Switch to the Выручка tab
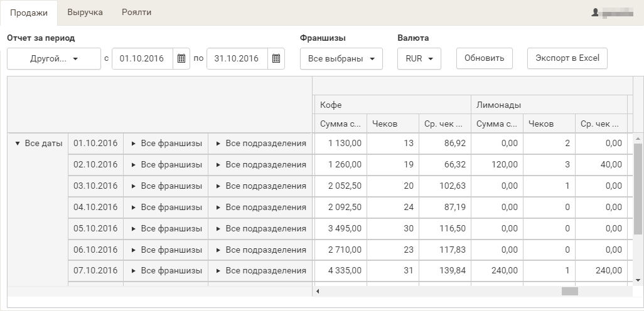This screenshot has height=311, width=644. pos(85,13)
